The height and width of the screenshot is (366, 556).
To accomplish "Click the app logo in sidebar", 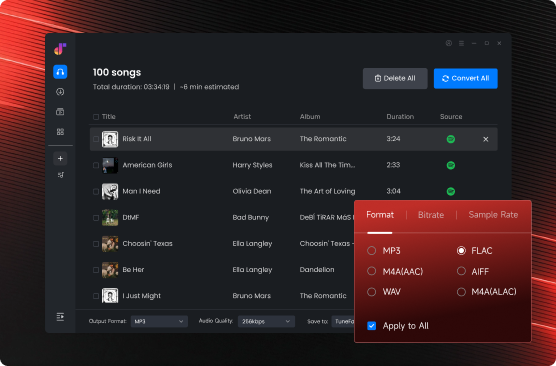I will click(x=60, y=49).
